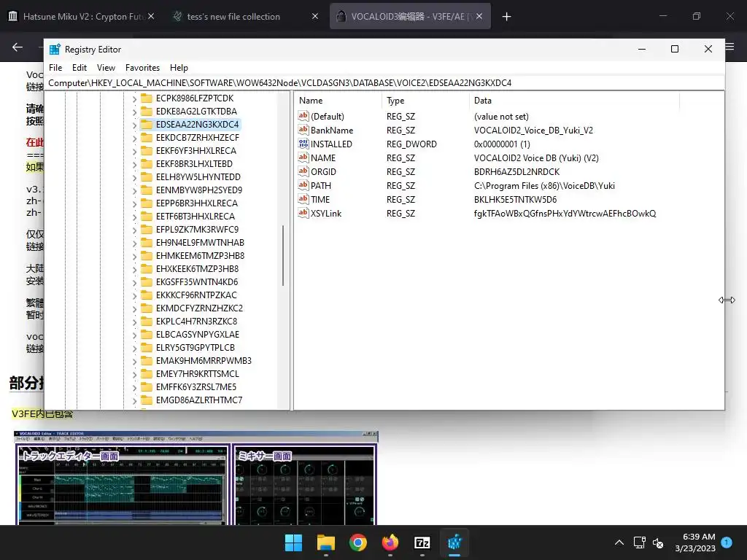Click the Registry Editor app icon in title bar

click(55, 49)
